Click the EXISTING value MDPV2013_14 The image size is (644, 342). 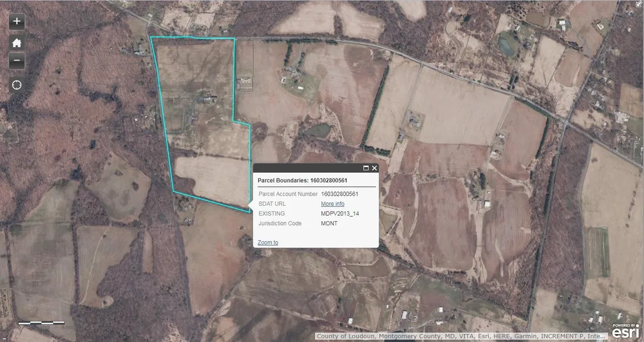(340, 213)
